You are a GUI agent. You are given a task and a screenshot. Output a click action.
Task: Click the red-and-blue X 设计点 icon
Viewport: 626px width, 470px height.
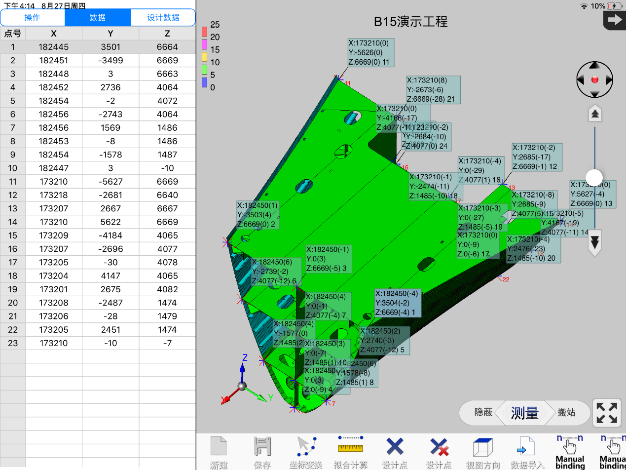438,448
